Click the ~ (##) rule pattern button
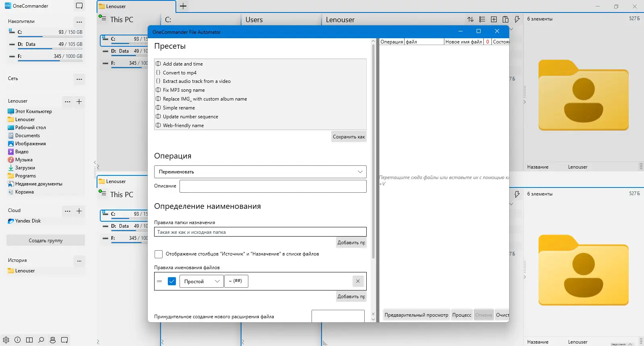The image size is (644, 346). click(235, 281)
